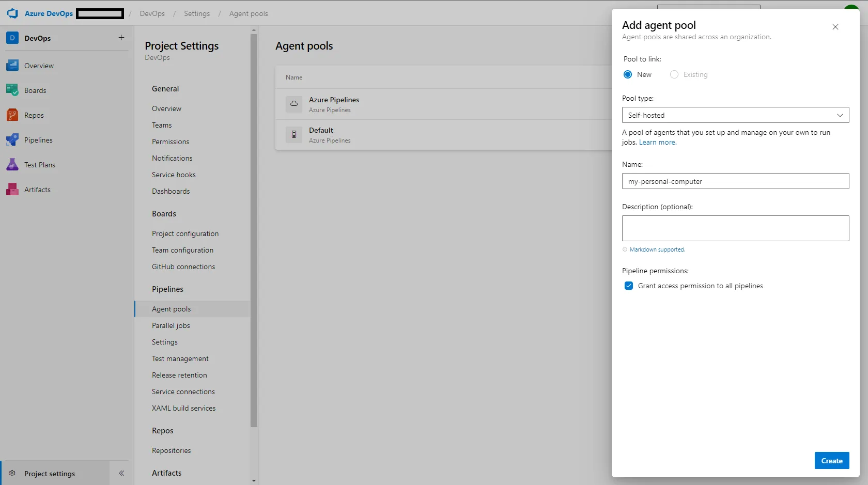Viewport: 868px width, 485px height.
Task: Open Service hooks settings page
Action: 174,175
